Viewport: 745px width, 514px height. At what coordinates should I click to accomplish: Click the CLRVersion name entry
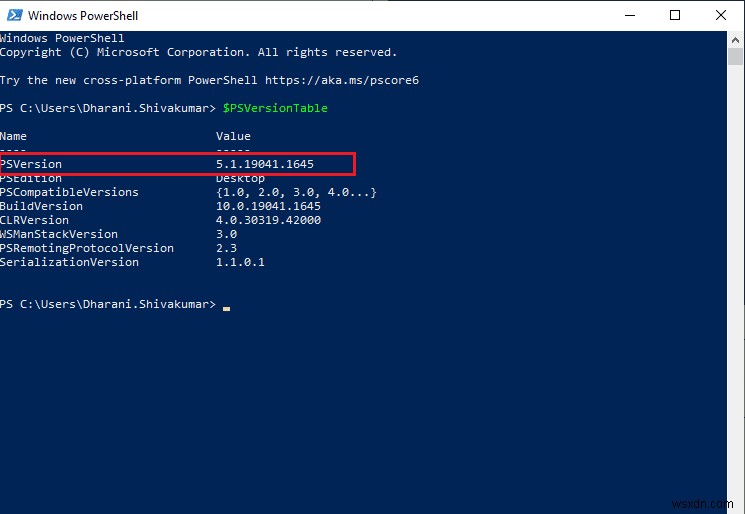point(34,220)
